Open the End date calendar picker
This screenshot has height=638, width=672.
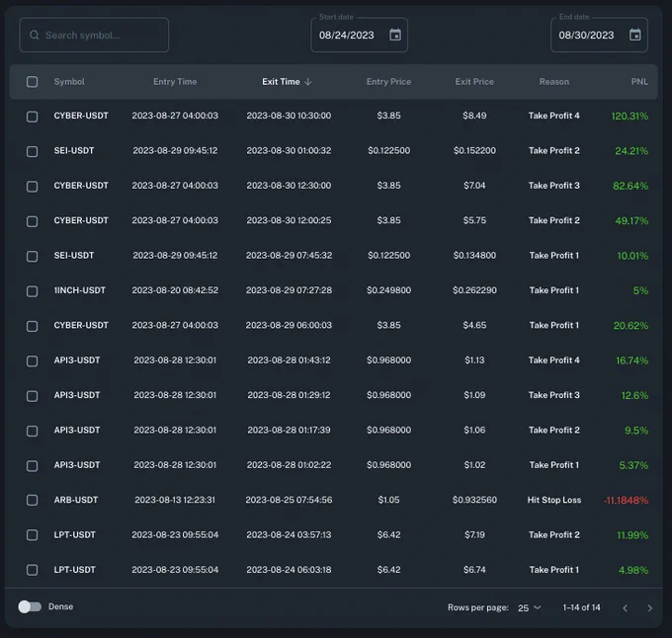tap(635, 35)
